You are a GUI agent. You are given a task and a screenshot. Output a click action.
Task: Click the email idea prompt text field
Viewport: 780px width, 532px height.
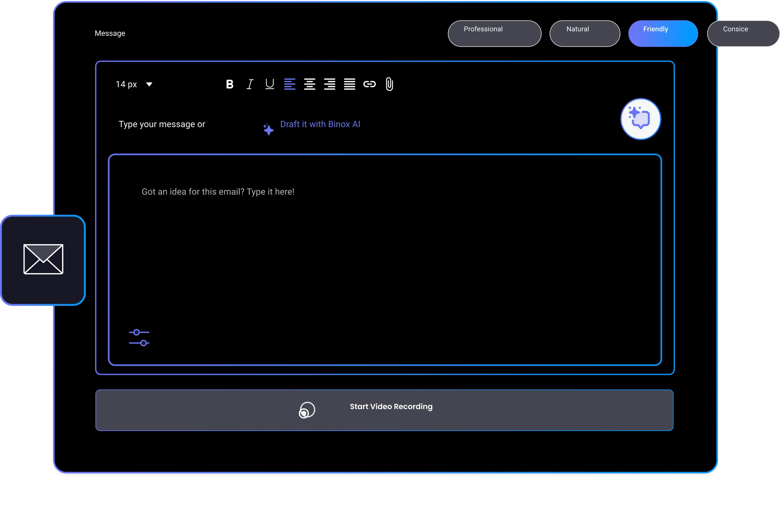pyautogui.click(x=385, y=255)
